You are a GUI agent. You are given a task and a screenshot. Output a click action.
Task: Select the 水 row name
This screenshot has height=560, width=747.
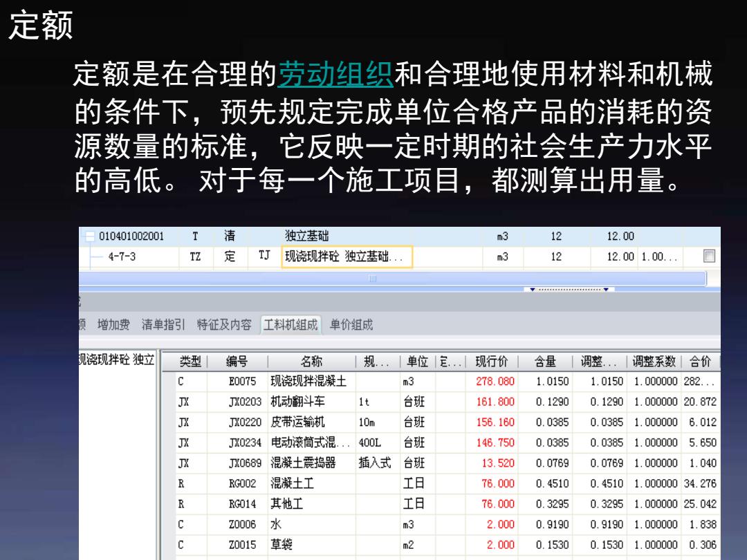[x=276, y=524]
